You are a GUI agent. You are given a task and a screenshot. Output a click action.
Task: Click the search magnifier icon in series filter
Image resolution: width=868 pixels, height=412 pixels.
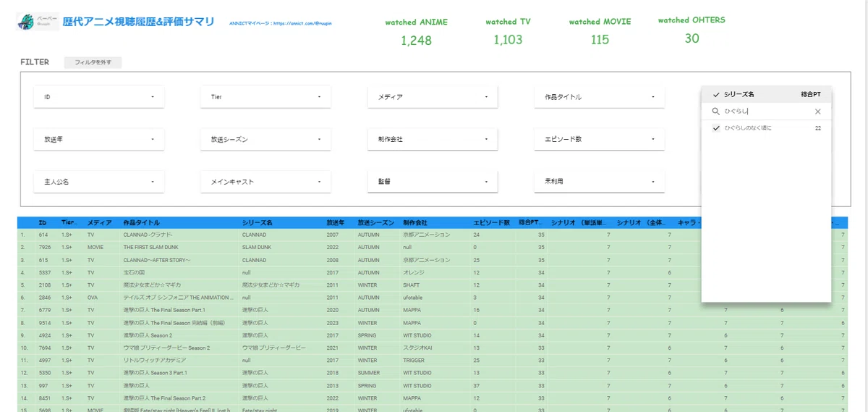(x=716, y=112)
